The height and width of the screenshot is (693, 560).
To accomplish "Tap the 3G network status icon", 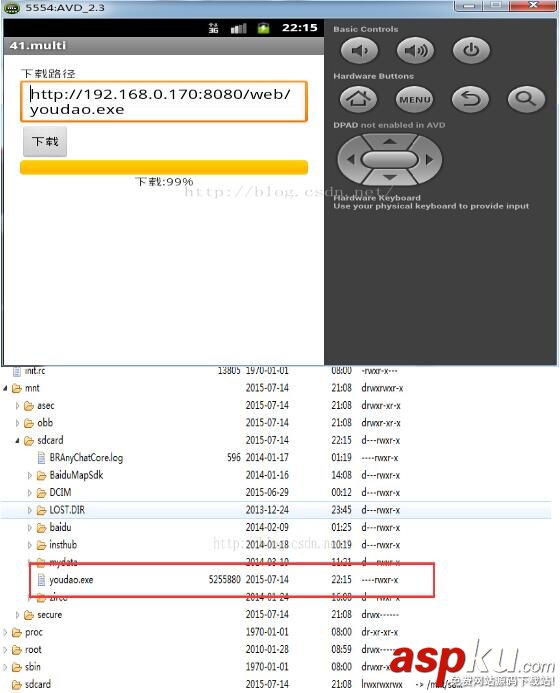I will 213,28.
